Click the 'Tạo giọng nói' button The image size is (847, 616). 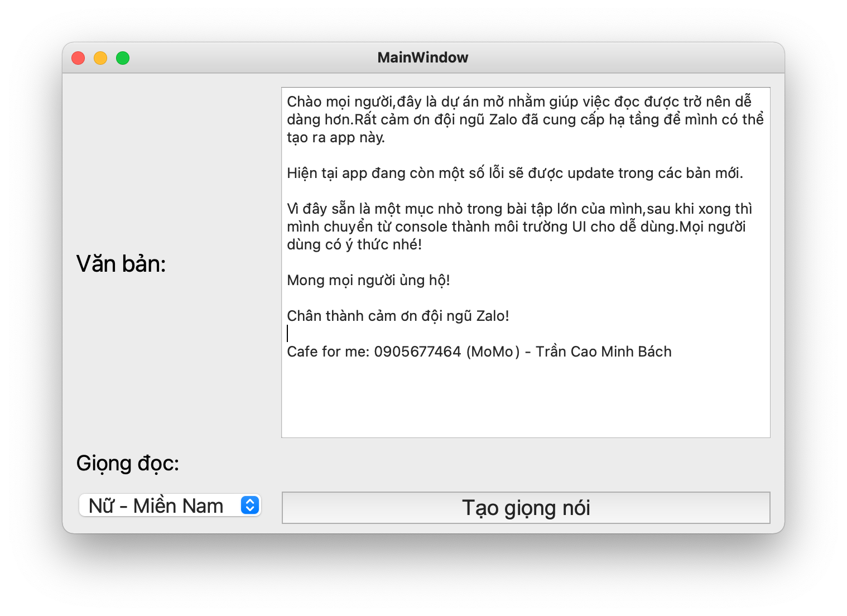(x=526, y=508)
